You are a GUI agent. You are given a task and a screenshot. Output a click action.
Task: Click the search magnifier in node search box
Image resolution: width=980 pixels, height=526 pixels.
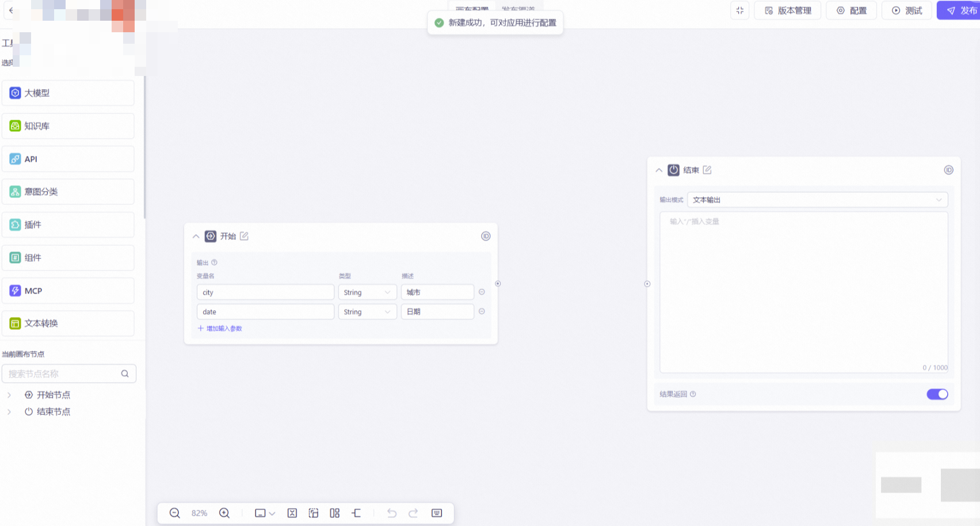point(125,373)
